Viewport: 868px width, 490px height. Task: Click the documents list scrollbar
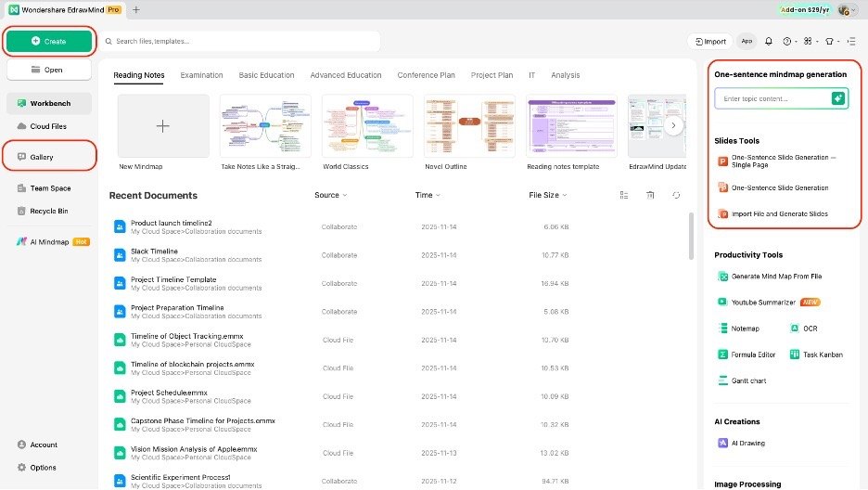tap(691, 237)
